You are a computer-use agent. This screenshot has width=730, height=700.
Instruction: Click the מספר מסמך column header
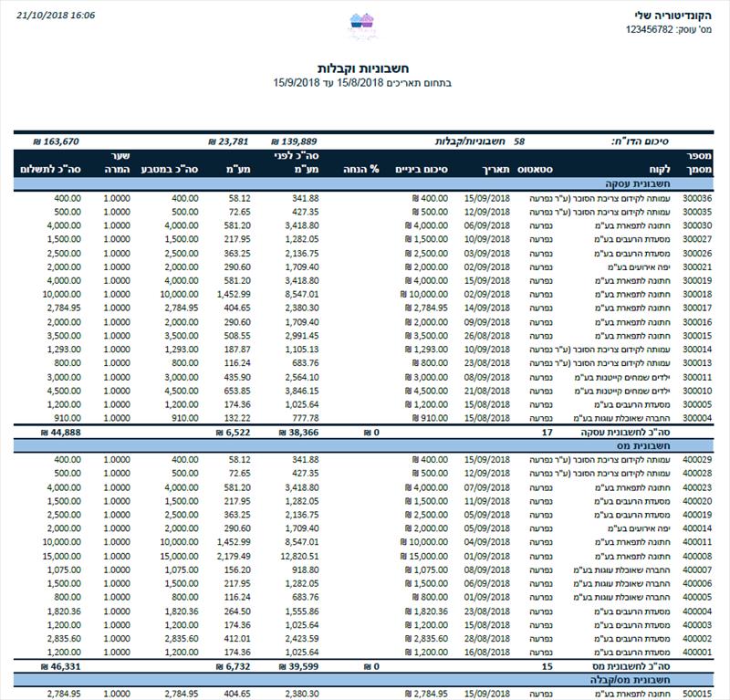[699, 162]
